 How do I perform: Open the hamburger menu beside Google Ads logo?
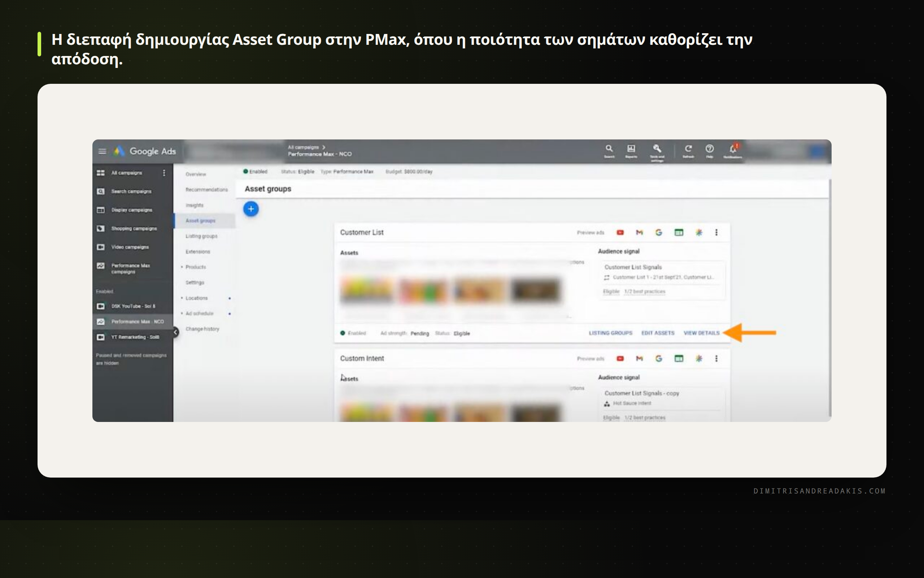[102, 151]
